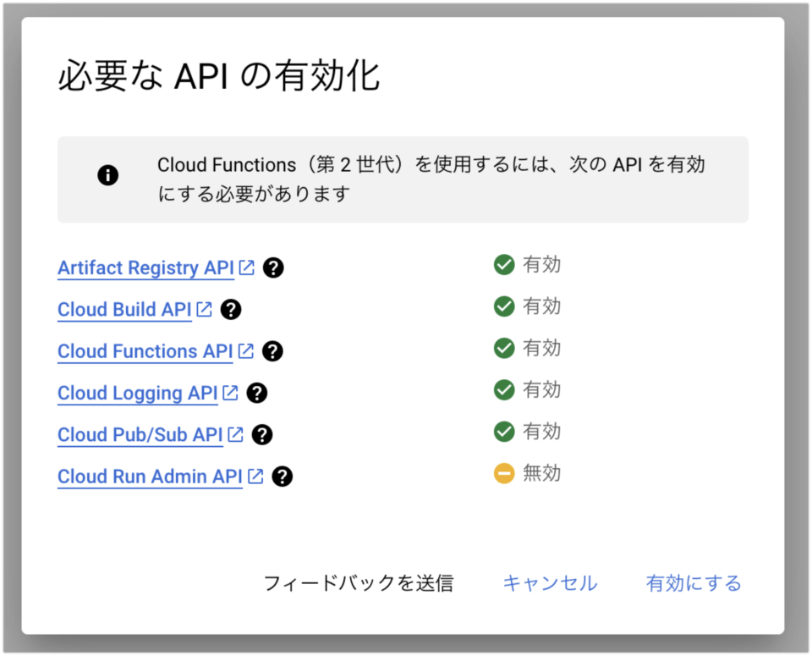
Task: Click 有効 status text for Cloud Functions
Action: (x=541, y=348)
